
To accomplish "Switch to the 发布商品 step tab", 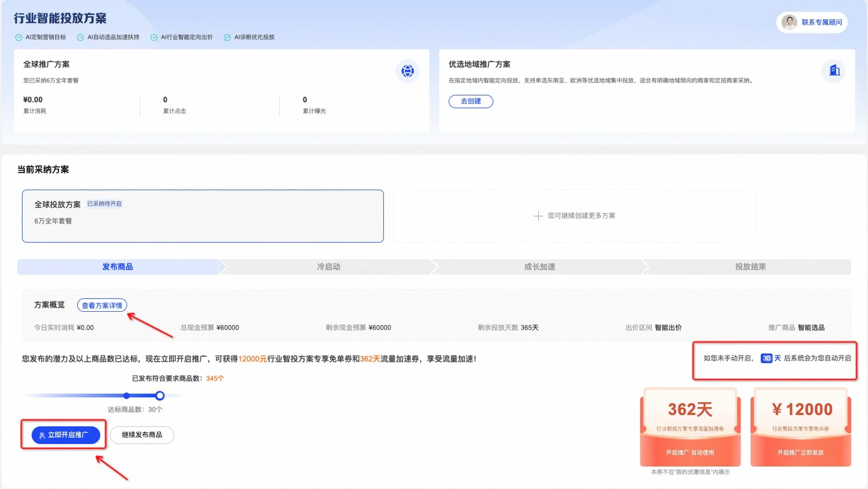I will 117,267.
